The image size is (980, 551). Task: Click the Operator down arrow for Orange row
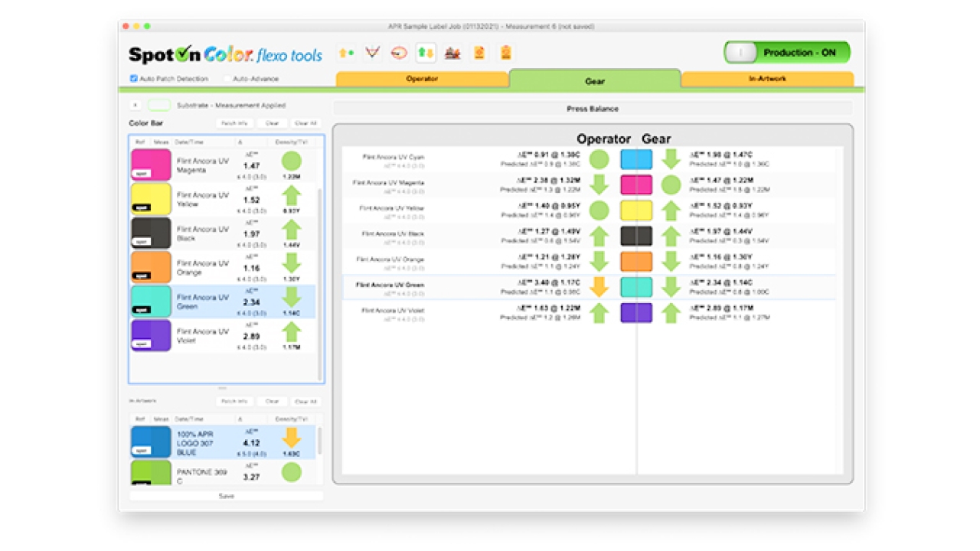(x=600, y=262)
